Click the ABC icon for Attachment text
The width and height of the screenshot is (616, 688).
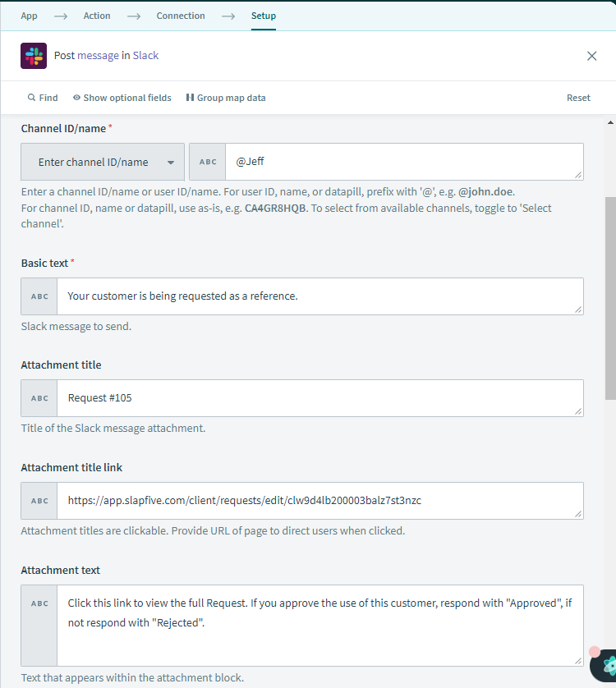(39, 603)
